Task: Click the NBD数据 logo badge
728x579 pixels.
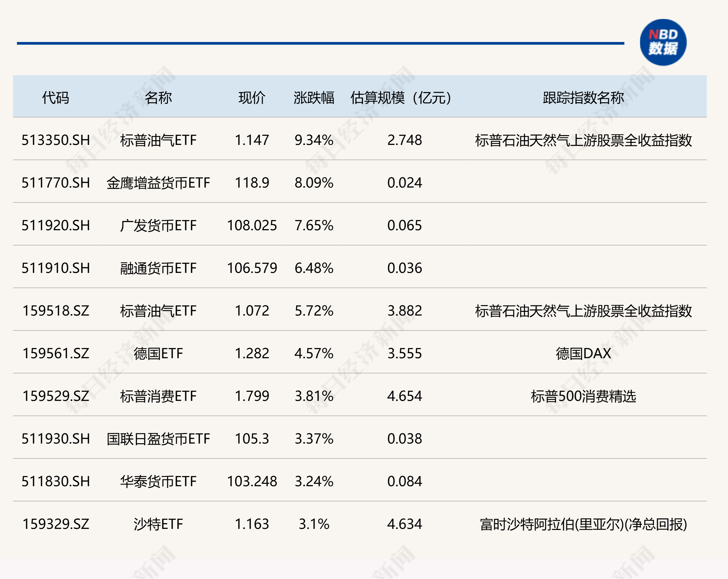Action: [663, 43]
